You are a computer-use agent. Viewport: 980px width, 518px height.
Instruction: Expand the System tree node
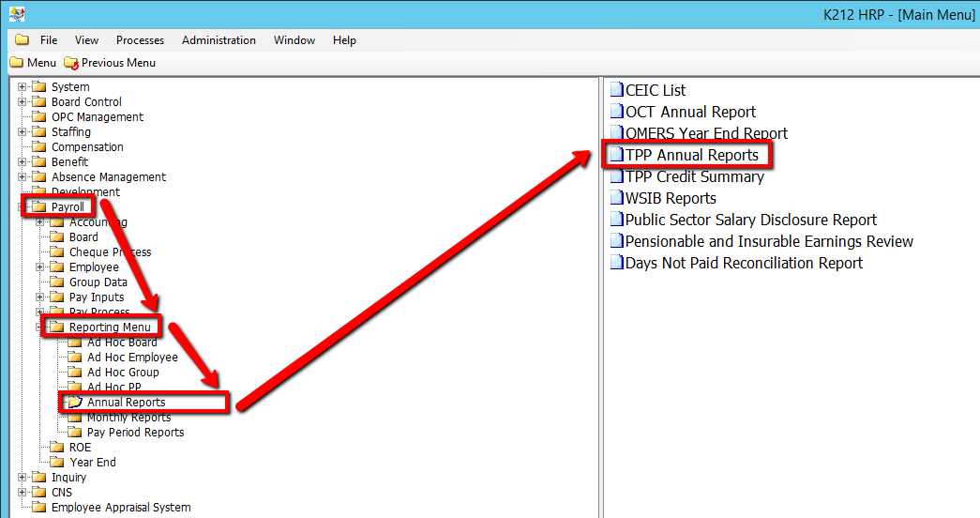click(x=23, y=87)
